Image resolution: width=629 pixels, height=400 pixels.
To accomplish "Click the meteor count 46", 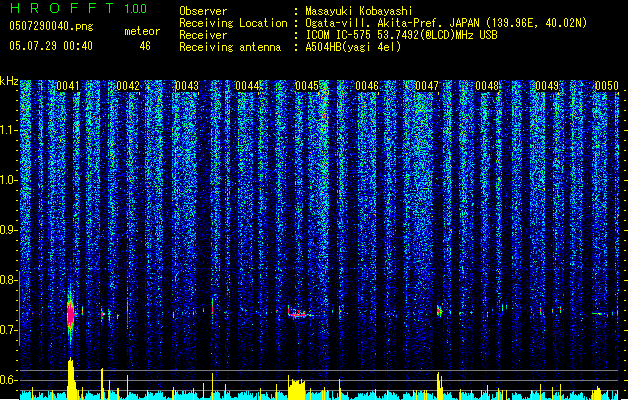I will (x=145, y=46).
